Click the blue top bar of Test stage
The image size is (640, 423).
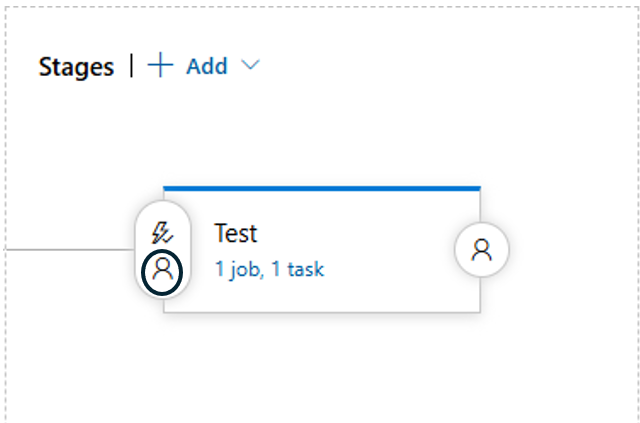coord(320,188)
